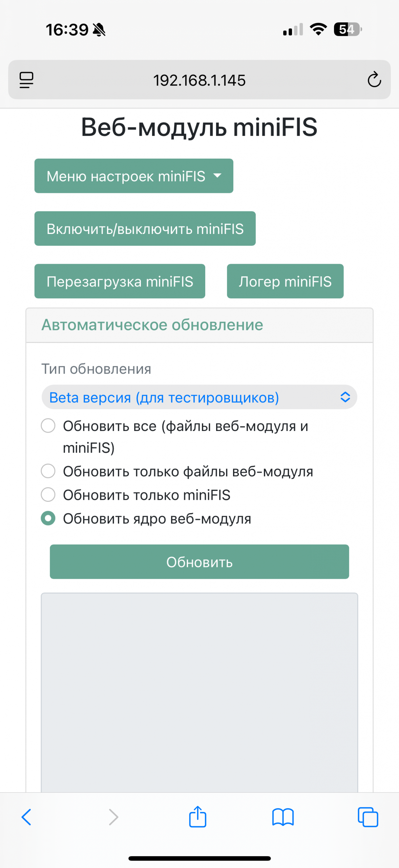Expand the 'Меню настроек miniFIS' dropdown
The image size is (399, 868).
point(134,176)
